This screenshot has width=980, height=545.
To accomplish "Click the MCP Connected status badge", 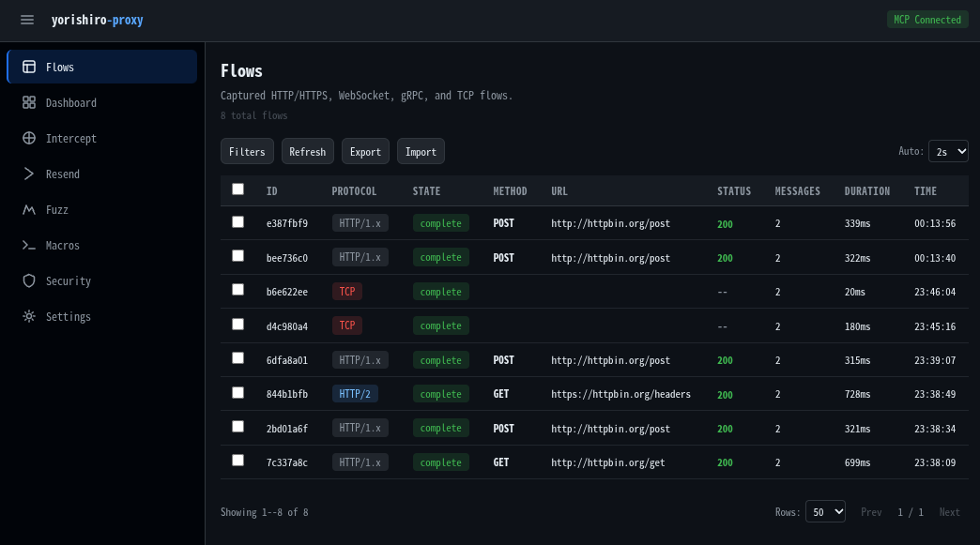I will click(x=927, y=19).
